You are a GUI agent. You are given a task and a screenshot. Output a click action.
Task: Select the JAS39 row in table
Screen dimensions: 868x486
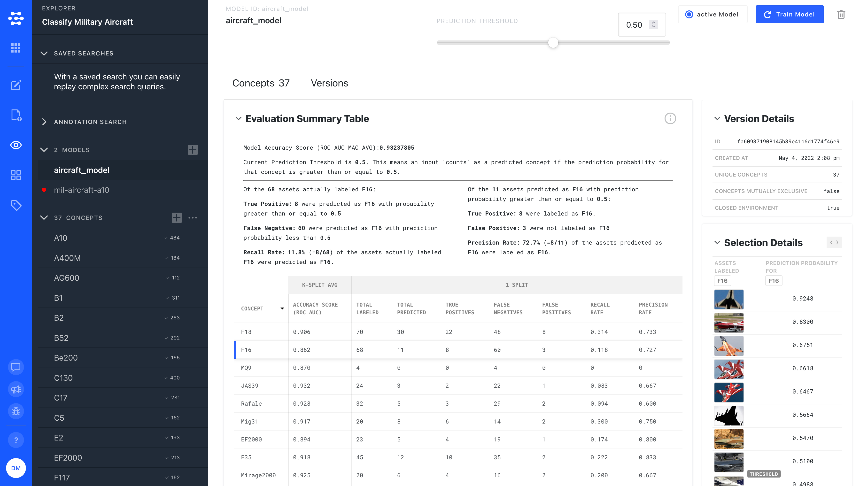pyautogui.click(x=458, y=386)
